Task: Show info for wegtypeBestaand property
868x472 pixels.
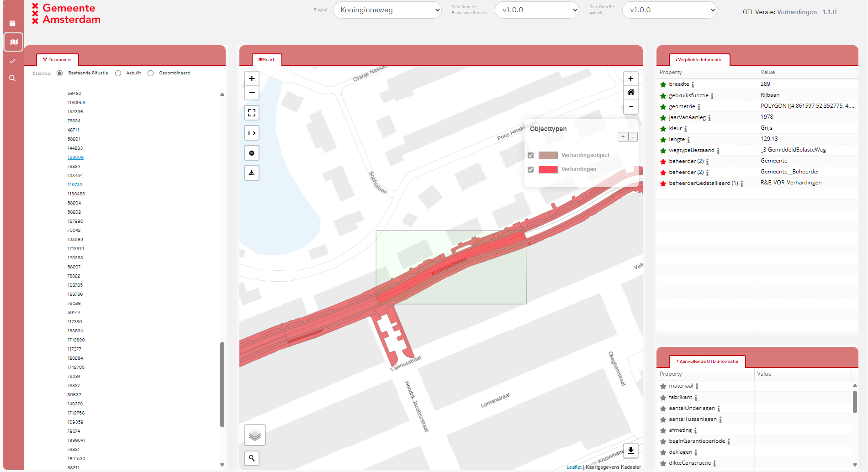Action: (x=718, y=151)
